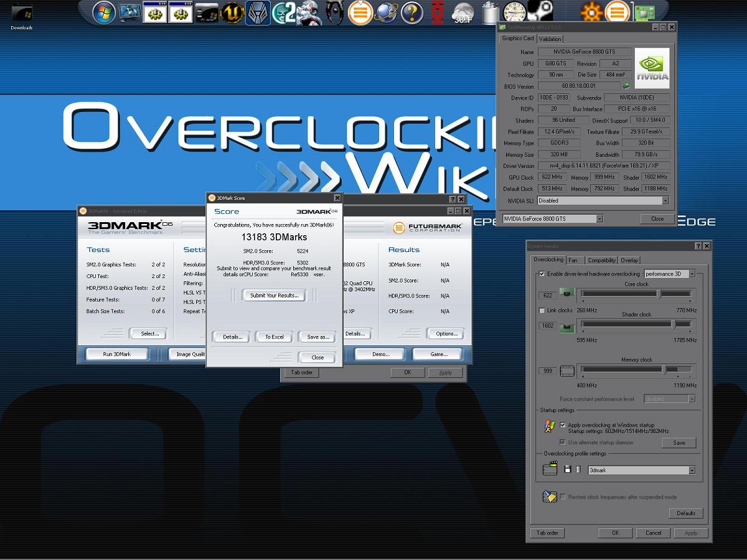Select the Graphics Card tab in GPU-Z

tap(518, 38)
